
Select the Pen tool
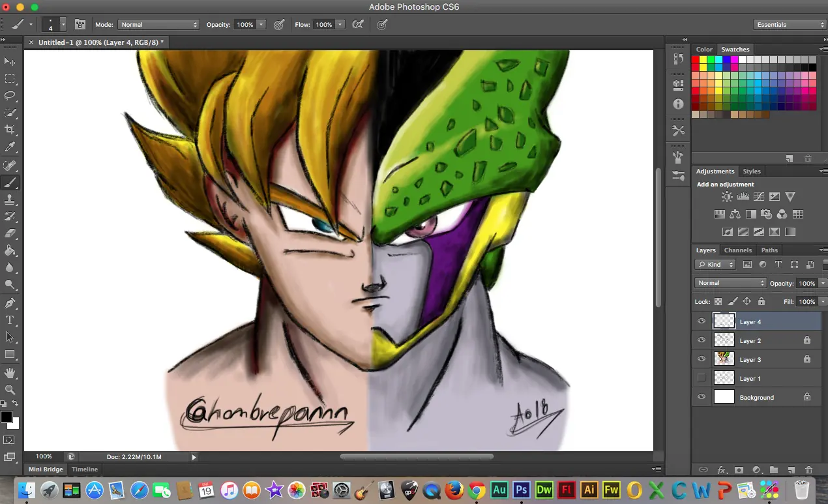(x=10, y=303)
